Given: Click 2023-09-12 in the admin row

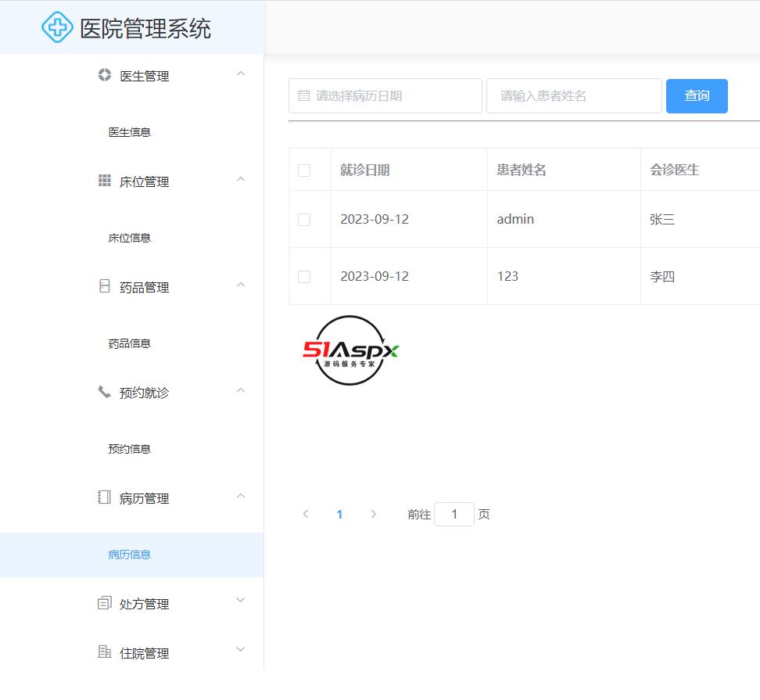Looking at the screenshot, I should [375, 219].
